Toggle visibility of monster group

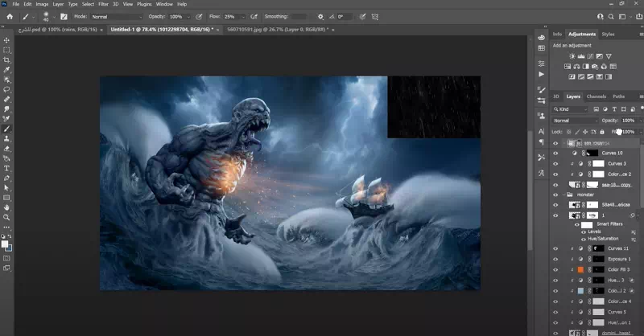click(x=555, y=195)
